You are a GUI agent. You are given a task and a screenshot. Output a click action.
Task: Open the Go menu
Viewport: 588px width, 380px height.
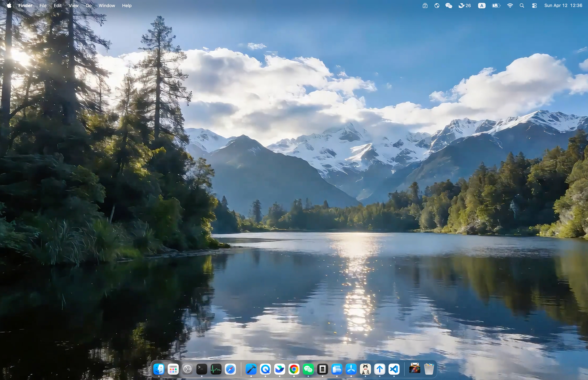point(89,5)
